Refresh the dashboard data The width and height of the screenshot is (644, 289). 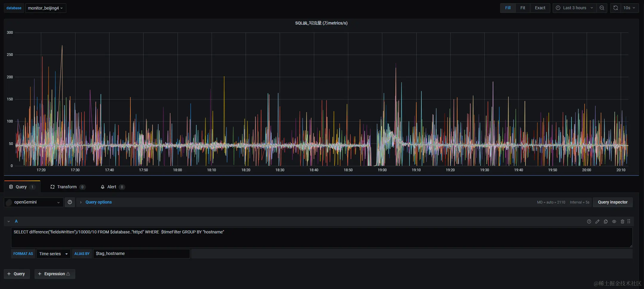[615, 8]
